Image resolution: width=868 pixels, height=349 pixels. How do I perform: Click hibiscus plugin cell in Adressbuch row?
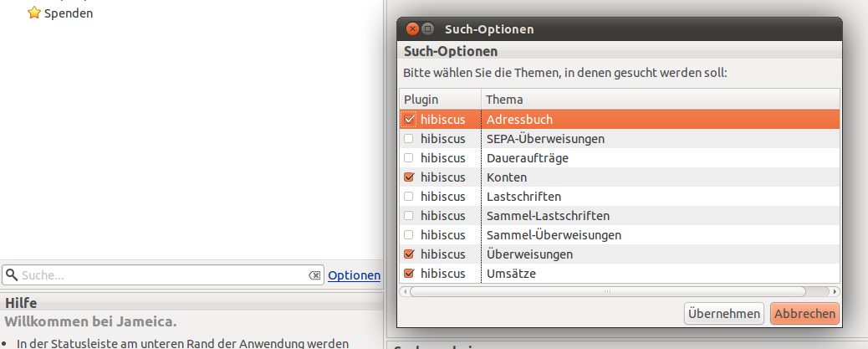443,120
